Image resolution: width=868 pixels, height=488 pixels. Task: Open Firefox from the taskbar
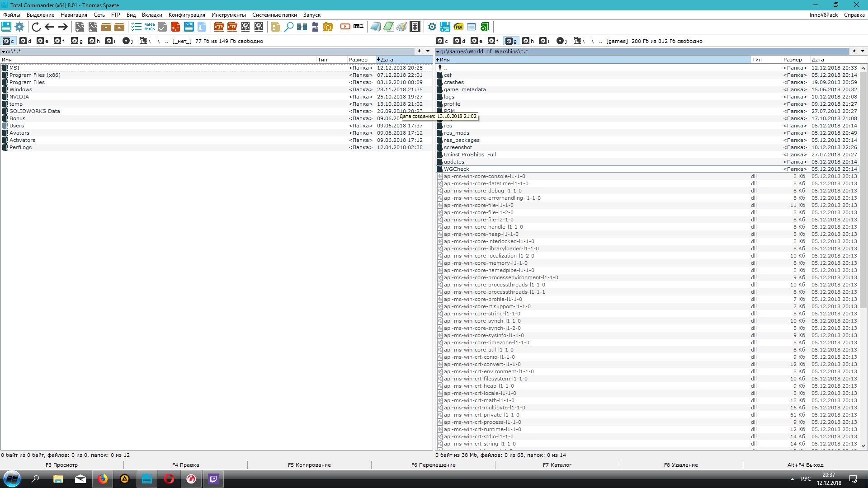[103, 479]
